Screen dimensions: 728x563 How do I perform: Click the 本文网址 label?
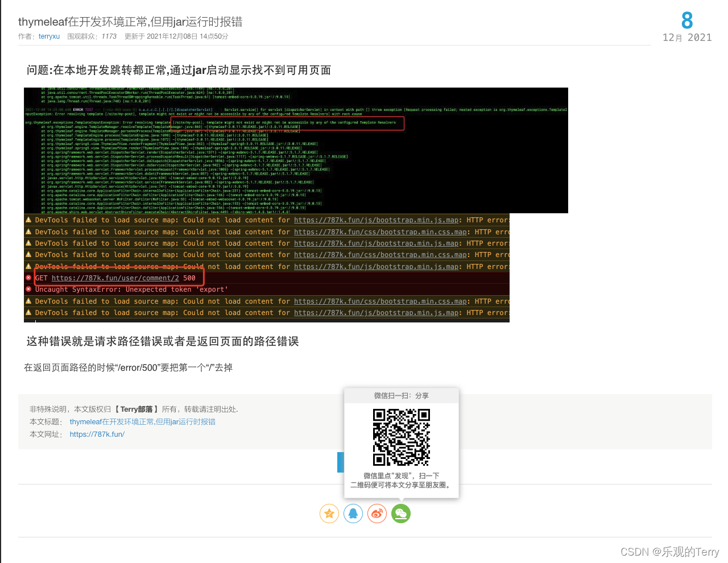[x=45, y=434]
